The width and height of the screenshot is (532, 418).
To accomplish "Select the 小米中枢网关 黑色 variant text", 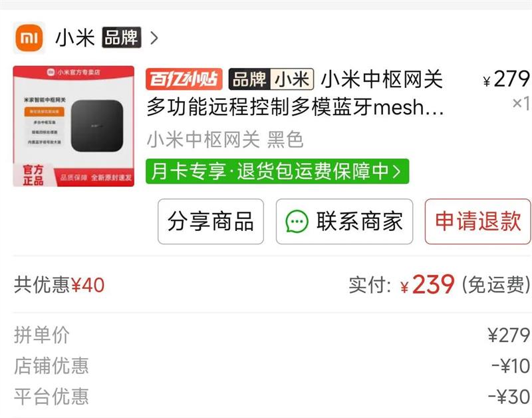I will 225,140.
